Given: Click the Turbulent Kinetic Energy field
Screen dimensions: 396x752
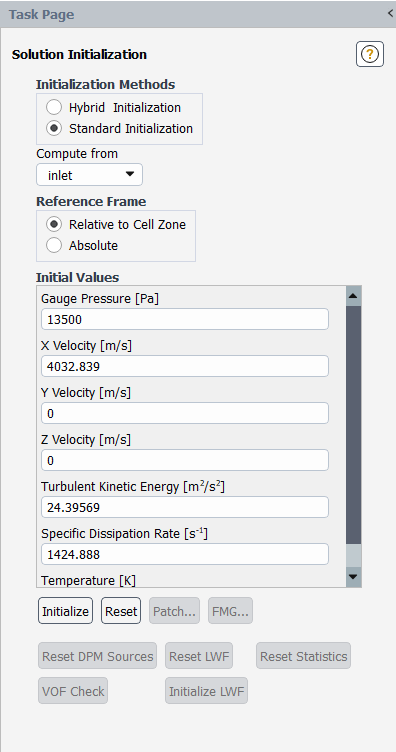Looking at the screenshot, I should click(x=185, y=507).
